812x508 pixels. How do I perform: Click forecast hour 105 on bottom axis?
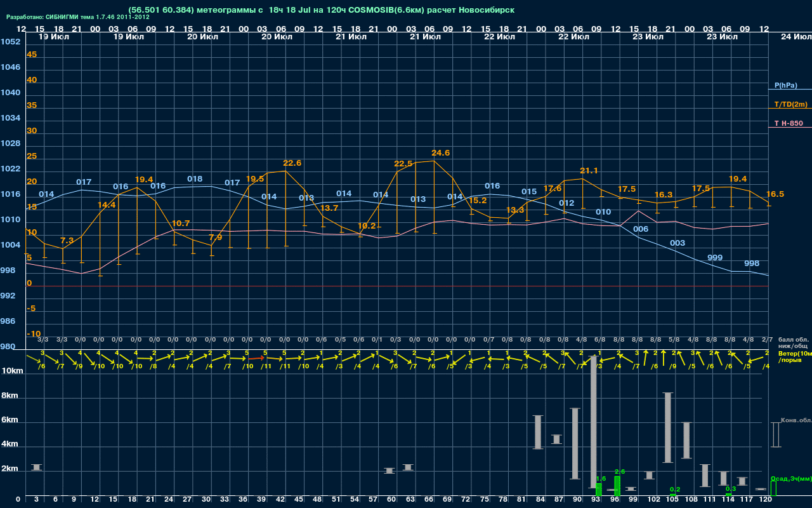point(672,500)
